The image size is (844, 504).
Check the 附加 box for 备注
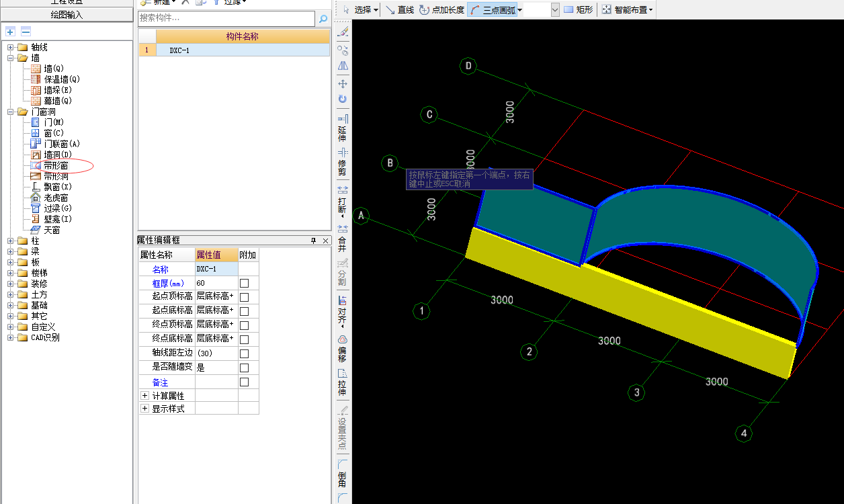tap(245, 382)
